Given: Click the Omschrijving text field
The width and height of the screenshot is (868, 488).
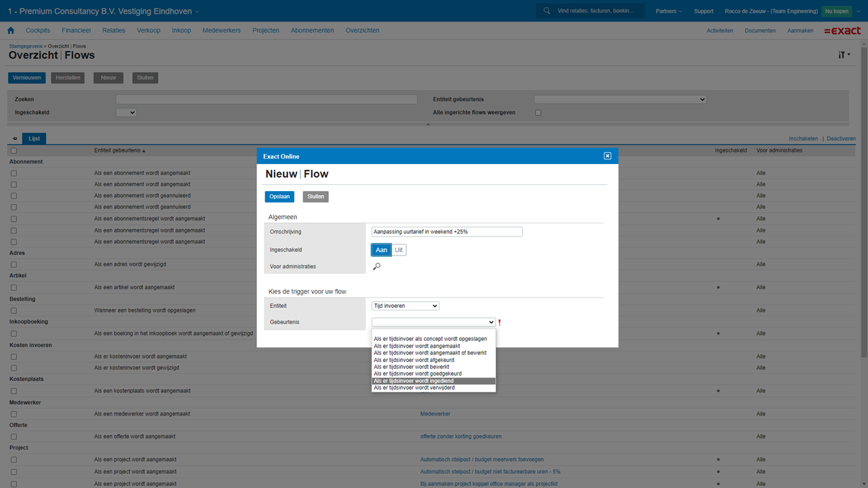Looking at the screenshot, I should (447, 232).
